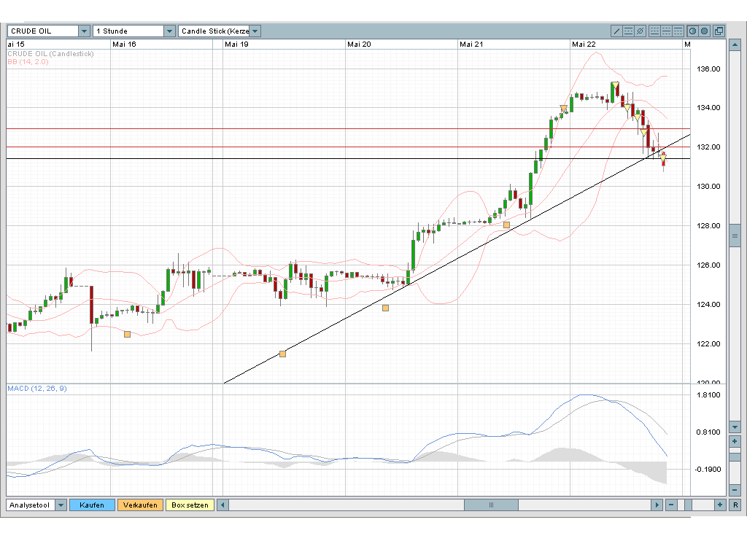The width and height of the screenshot is (747, 560).
Task: Click the vertical zoom plus button
Action: [735, 441]
